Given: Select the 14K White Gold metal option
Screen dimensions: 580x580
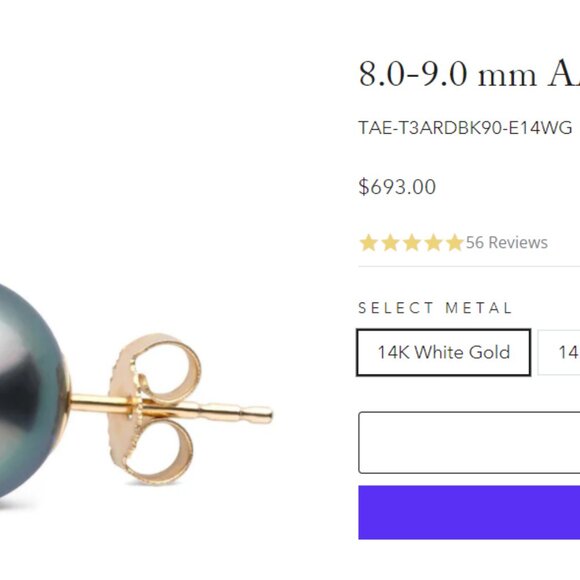Looking at the screenshot, I should coord(444,352).
